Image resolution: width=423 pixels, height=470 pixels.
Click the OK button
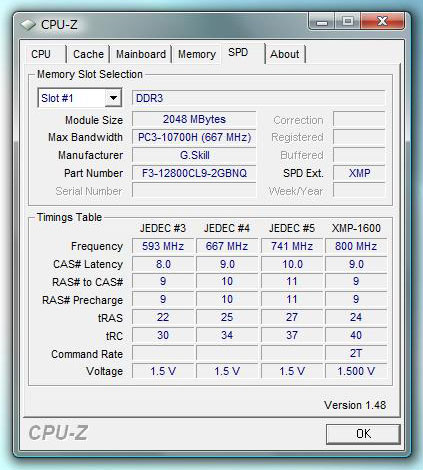click(363, 434)
